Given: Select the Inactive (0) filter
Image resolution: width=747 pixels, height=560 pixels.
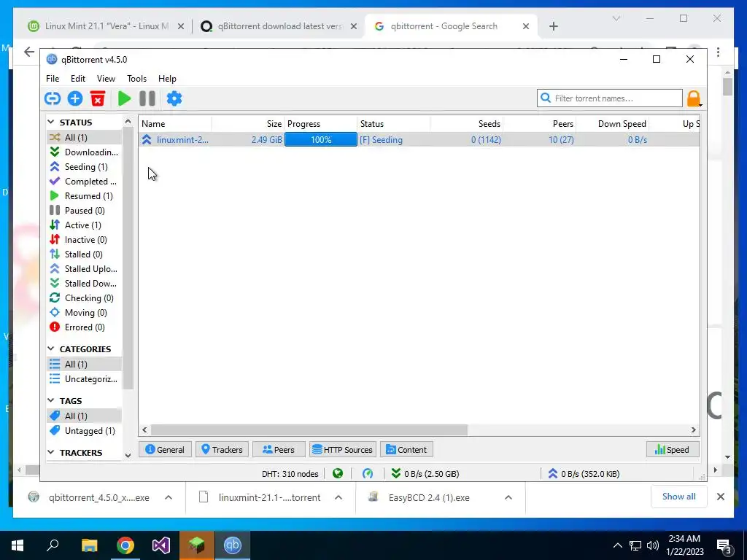Looking at the screenshot, I should click(x=84, y=239).
